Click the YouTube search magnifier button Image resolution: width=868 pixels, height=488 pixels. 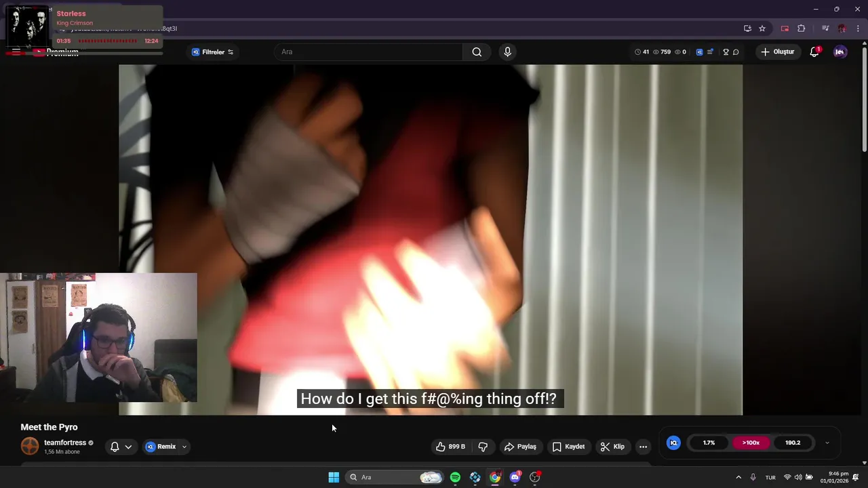point(477,52)
